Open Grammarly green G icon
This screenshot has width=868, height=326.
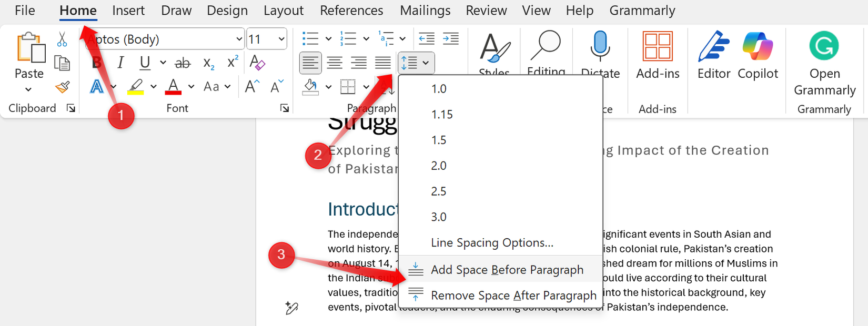tap(824, 46)
